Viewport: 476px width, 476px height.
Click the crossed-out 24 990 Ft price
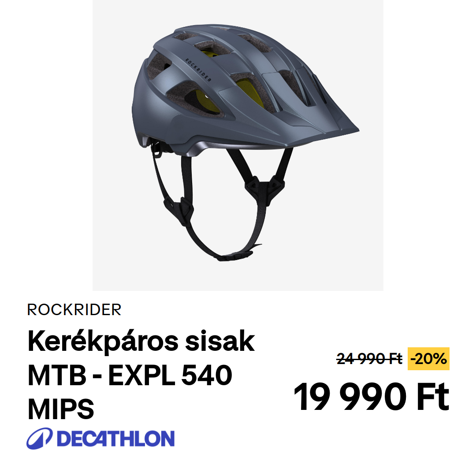369,359
